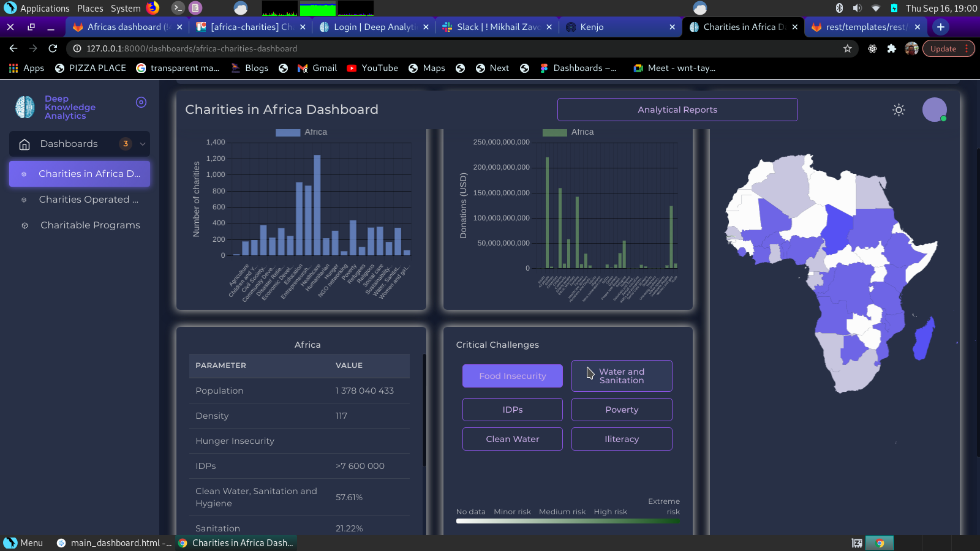Screen dimensions: 980x551
Task: Bookmark this page with star icon
Action: (848, 48)
